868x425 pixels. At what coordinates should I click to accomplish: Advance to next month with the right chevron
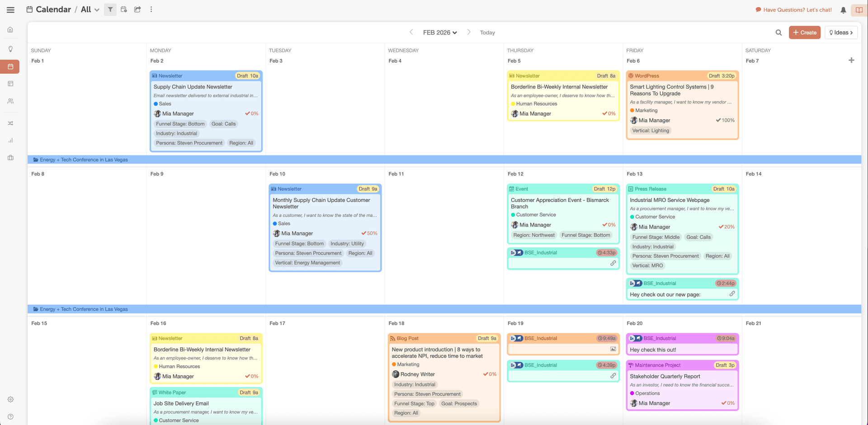pyautogui.click(x=469, y=32)
